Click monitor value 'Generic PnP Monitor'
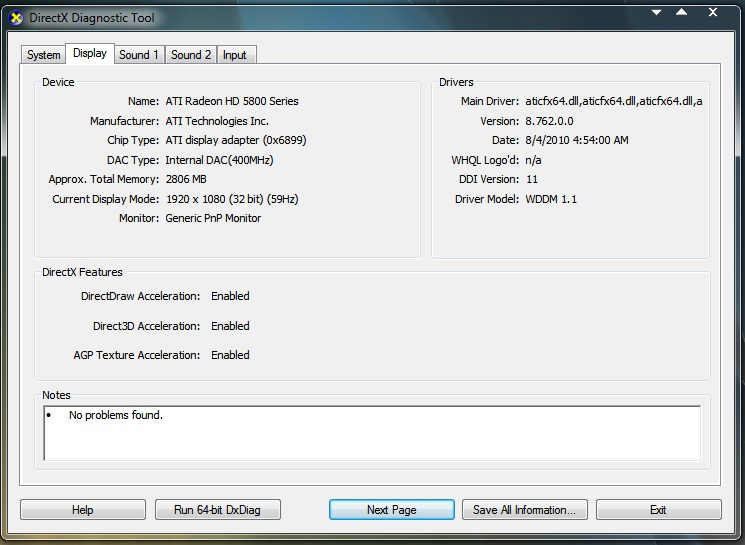 click(x=213, y=218)
